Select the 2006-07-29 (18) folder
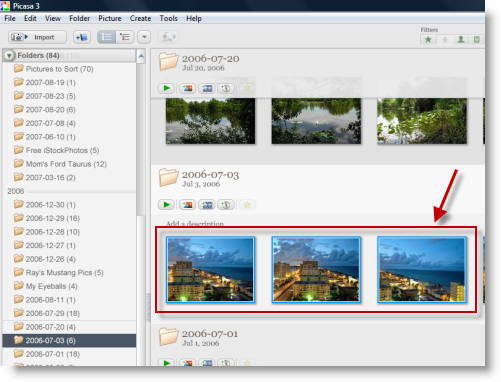Viewport: 501px width, 382px height. point(69,313)
